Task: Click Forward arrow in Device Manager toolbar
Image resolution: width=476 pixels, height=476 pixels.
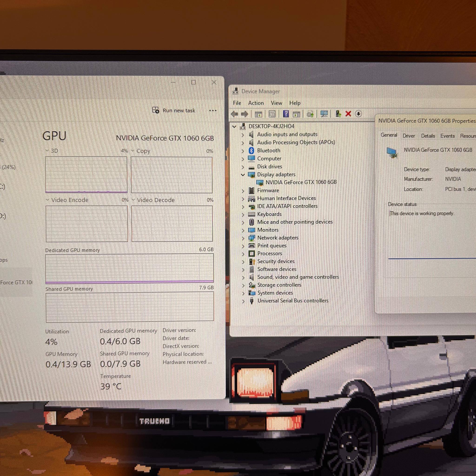Action: point(245,114)
